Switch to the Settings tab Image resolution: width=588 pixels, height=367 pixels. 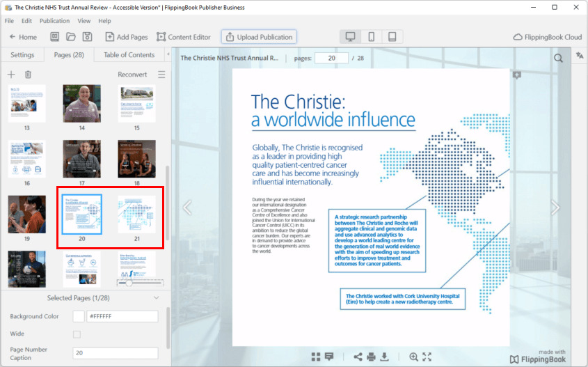tap(22, 55)
